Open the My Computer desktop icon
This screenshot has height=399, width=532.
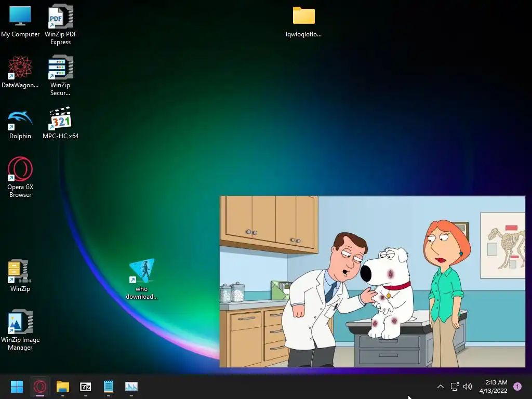pos(20,21)
